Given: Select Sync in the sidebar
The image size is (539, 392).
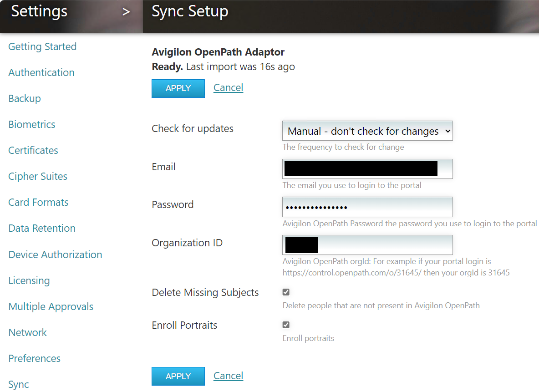Looking at the screenshot, I should click(x=19, y=384).
